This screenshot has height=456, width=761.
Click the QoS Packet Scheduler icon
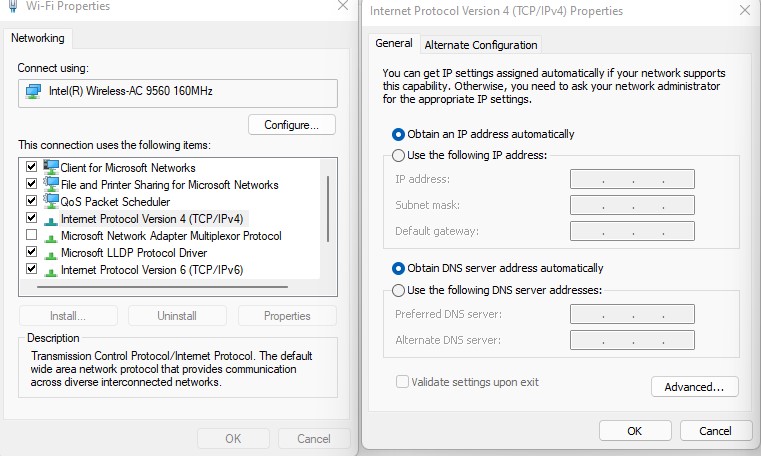(51, 201)
